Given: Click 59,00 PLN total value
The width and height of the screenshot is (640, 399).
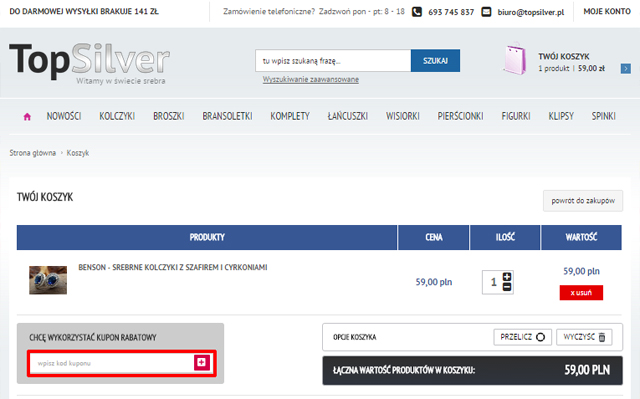Looking at the screenshot, I should point(587,370).
